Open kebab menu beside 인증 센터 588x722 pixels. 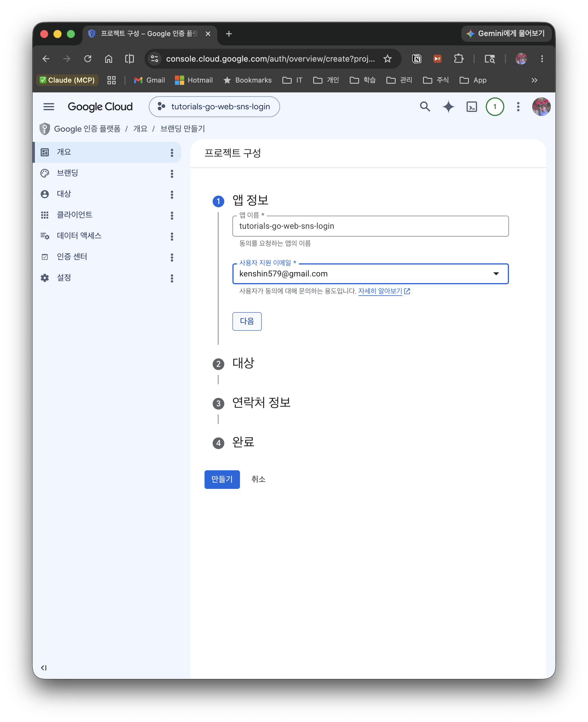(x=172, y=258)
